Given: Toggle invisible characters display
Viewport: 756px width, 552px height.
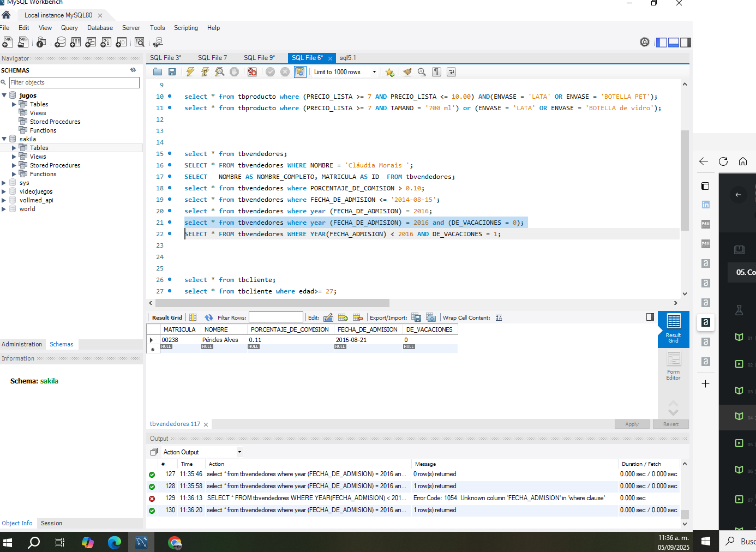Looking at the screenshot, I should click(x=436, y=72).
